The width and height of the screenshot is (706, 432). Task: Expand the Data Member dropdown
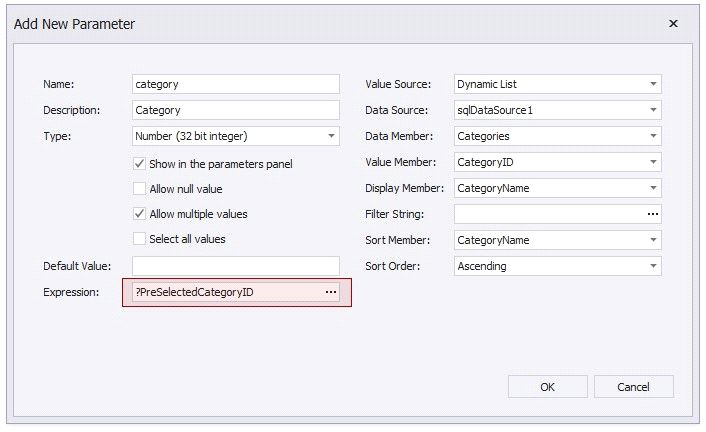652,136
